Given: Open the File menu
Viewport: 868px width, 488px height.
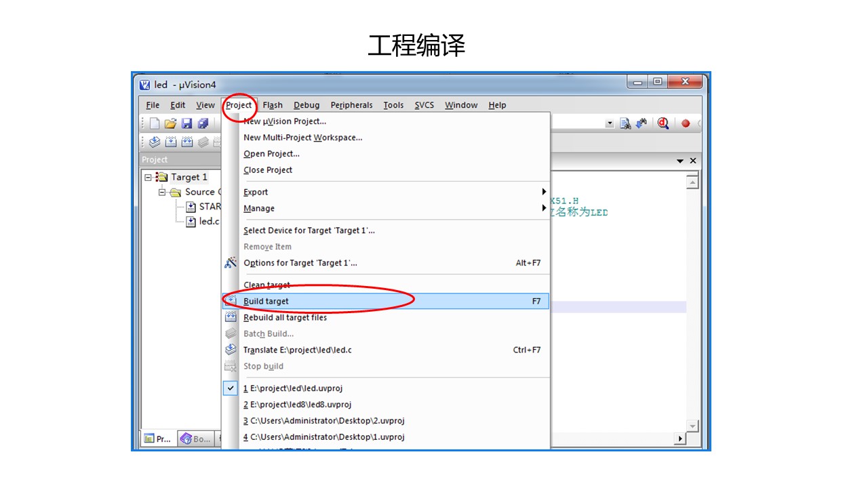Looking at the screenshot, I should [153, 105].
